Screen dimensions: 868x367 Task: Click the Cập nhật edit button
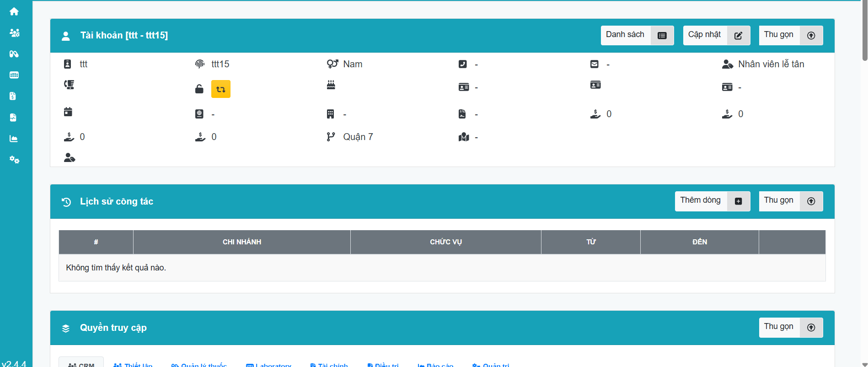pos(716,35)
